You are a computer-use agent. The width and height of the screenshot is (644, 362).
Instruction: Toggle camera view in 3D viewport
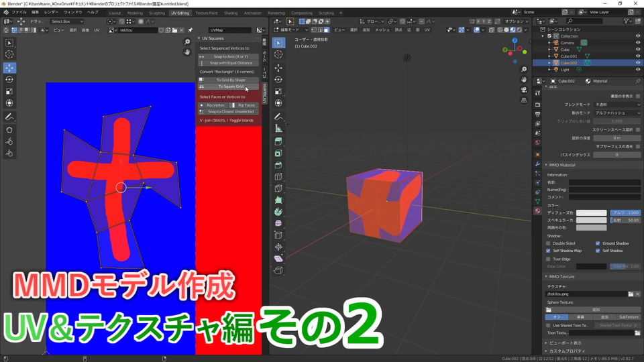point(524,89)
